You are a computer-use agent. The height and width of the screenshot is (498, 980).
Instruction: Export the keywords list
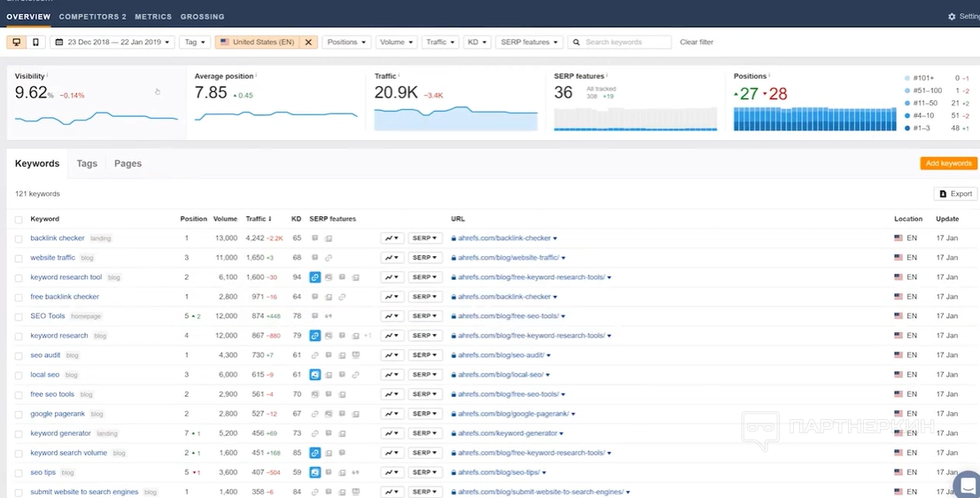click(x=955, y=194)
